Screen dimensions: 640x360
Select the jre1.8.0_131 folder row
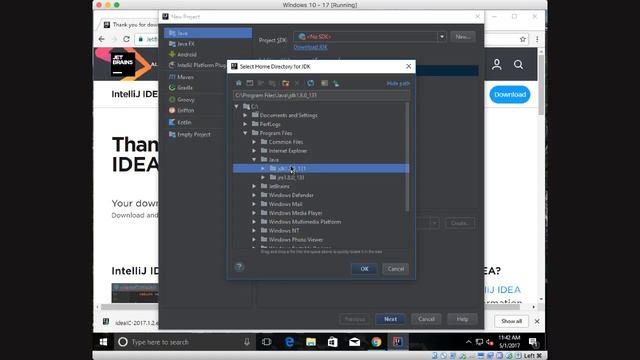(321, 178)
